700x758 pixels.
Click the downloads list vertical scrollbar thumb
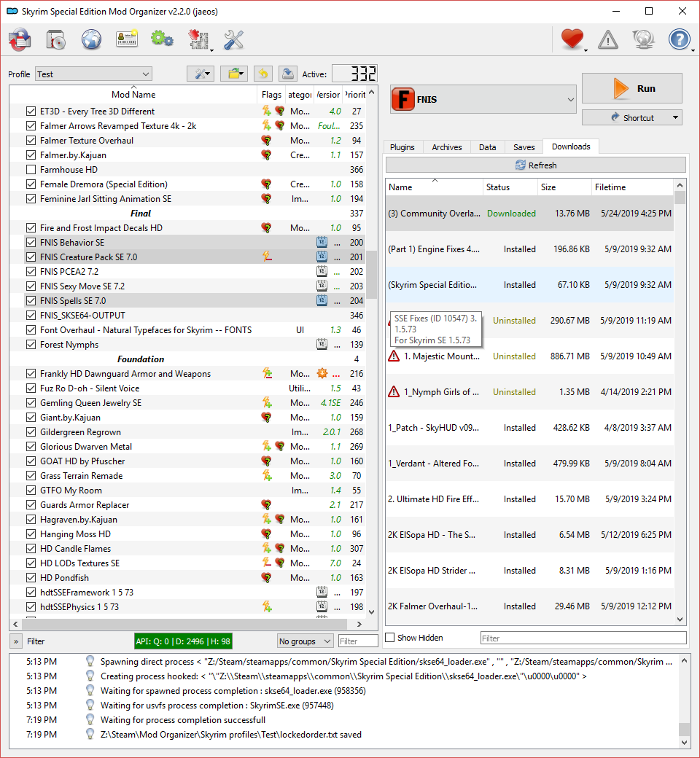(x=680, y=198)
